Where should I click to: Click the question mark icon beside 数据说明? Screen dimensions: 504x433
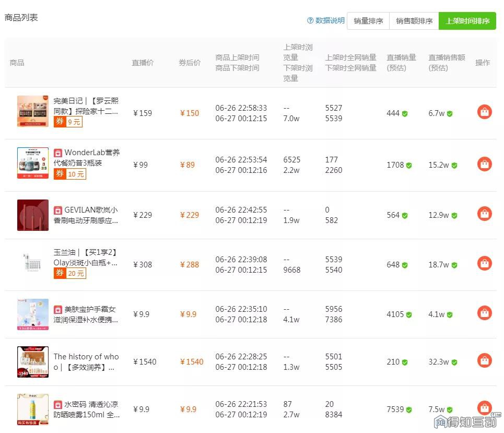310,20
